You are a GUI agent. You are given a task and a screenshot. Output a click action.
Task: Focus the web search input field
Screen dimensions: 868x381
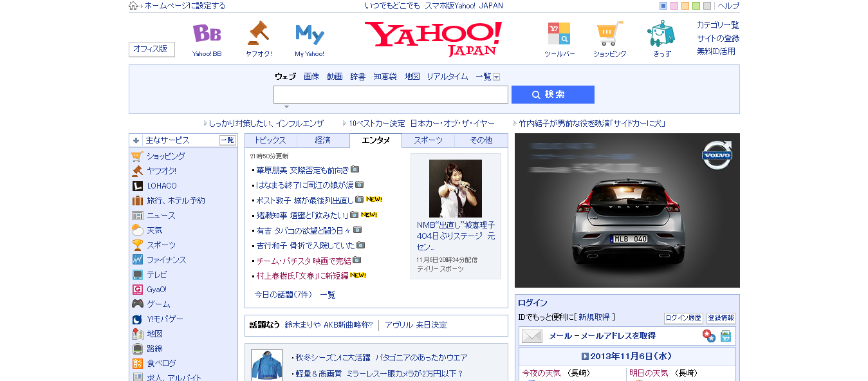coord(391,95)
